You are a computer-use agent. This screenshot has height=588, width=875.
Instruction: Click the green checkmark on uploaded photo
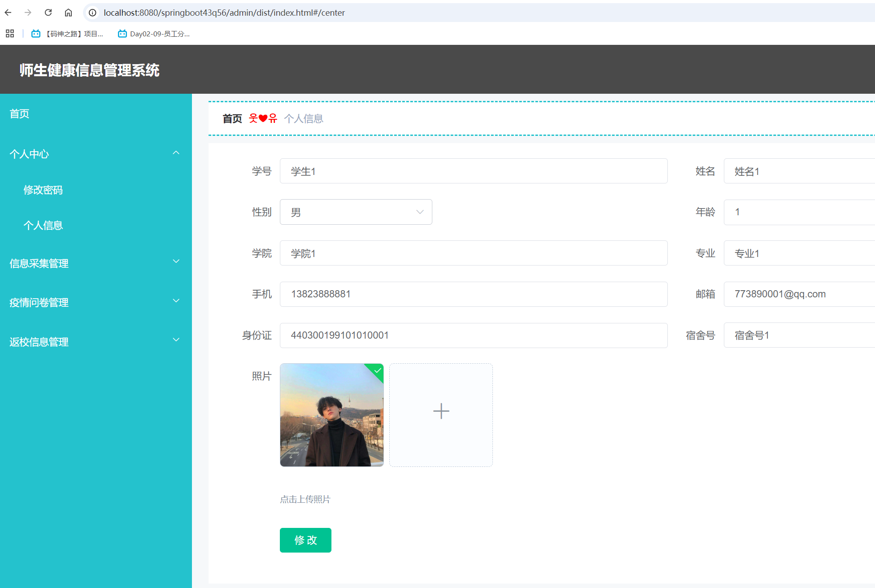[x=377, y=371]
